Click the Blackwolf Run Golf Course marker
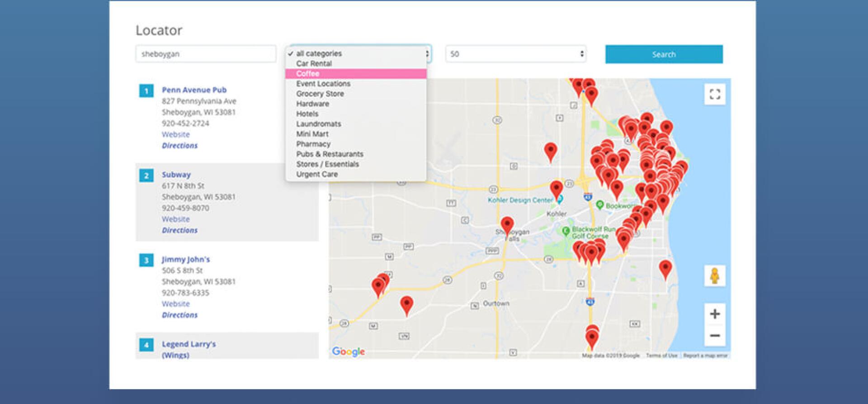 [565, 232]
